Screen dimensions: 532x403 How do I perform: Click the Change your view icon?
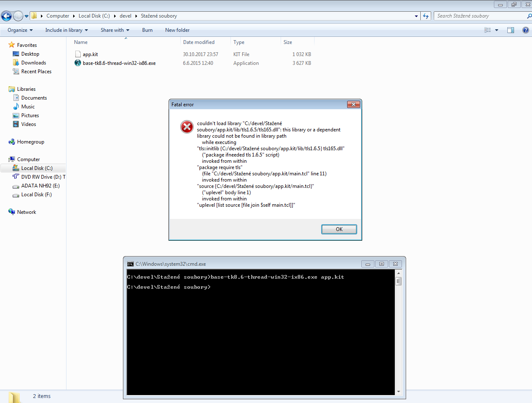pos(488,30)
